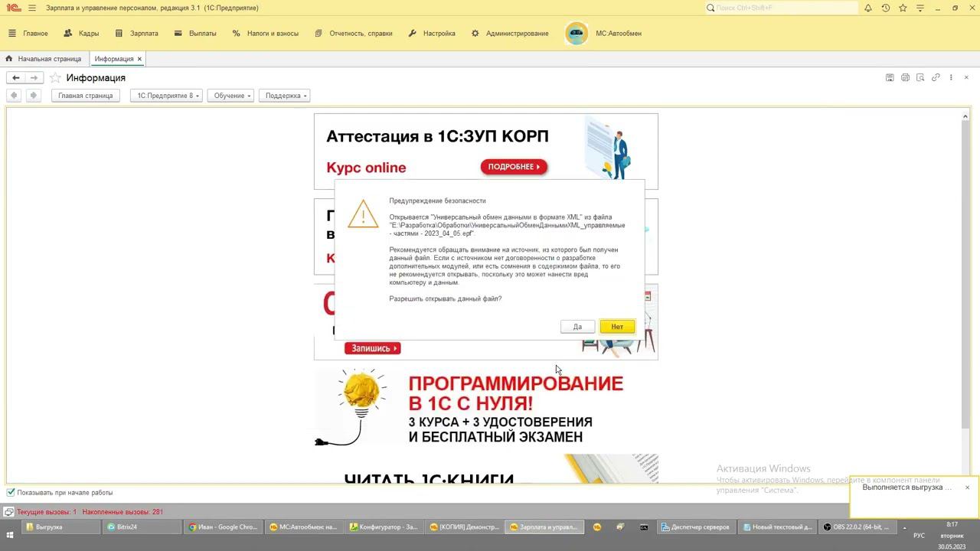The image size is (980, 551).
Task: Click the МС:Автообмен round avatar icon
Action: click(x=577, y=34)
